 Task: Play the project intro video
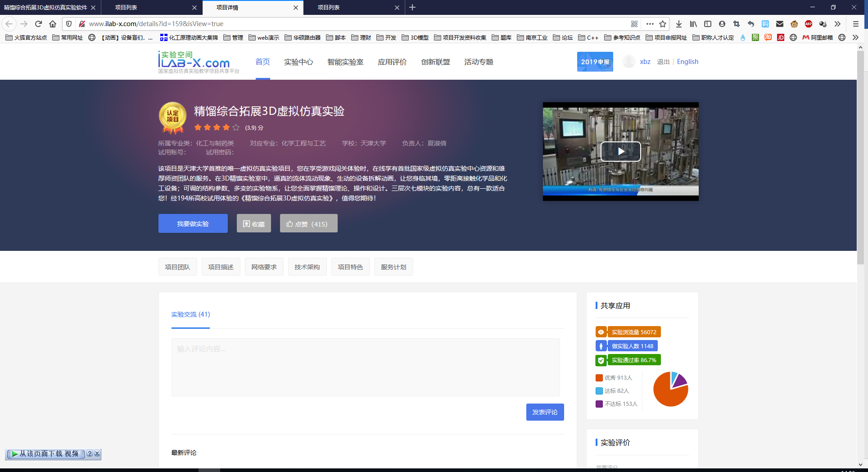coord(620,151)
